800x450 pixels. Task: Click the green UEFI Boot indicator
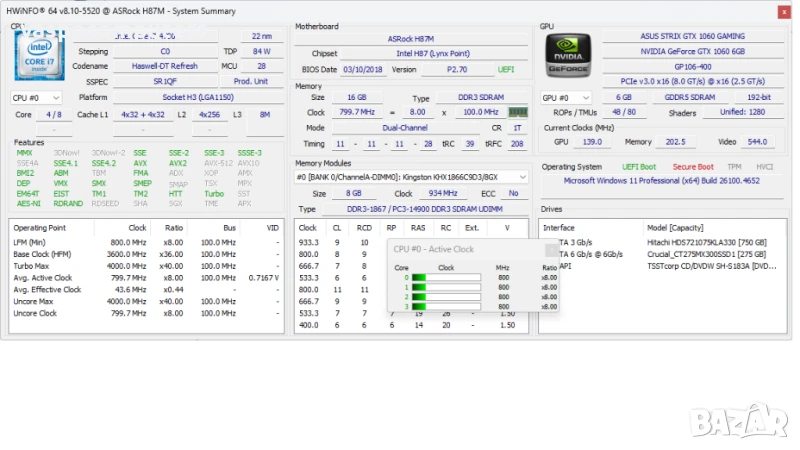click(637, 167)
